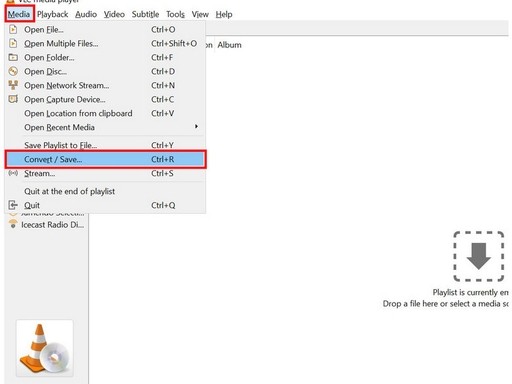Open the View menu
Viewport: 512px width, 384px height.
click(200, 14)
